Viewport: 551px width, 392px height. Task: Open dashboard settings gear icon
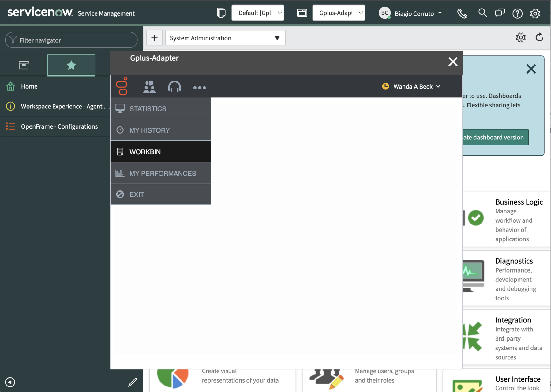pyautogui.click(x=521, y=38)
